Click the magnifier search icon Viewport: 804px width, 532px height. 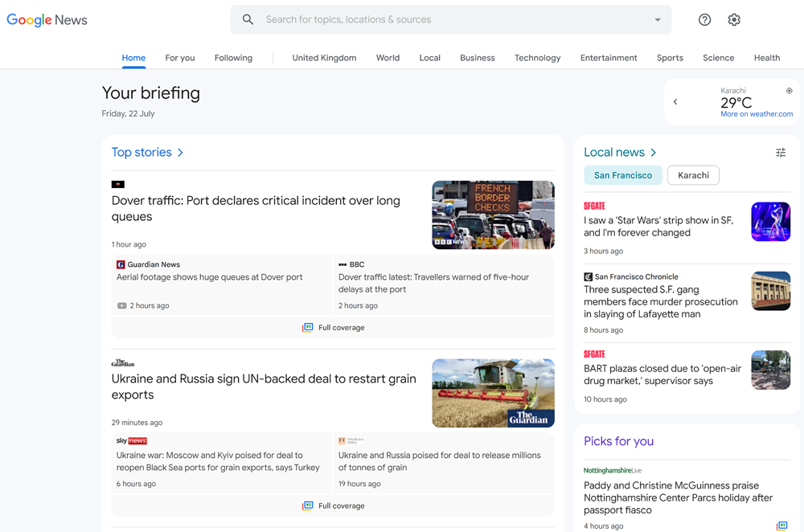click(248, 19)
